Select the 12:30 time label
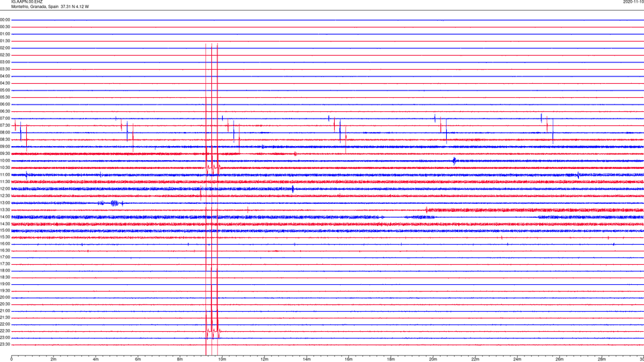The image size is (644, 362). click(5, 196)
